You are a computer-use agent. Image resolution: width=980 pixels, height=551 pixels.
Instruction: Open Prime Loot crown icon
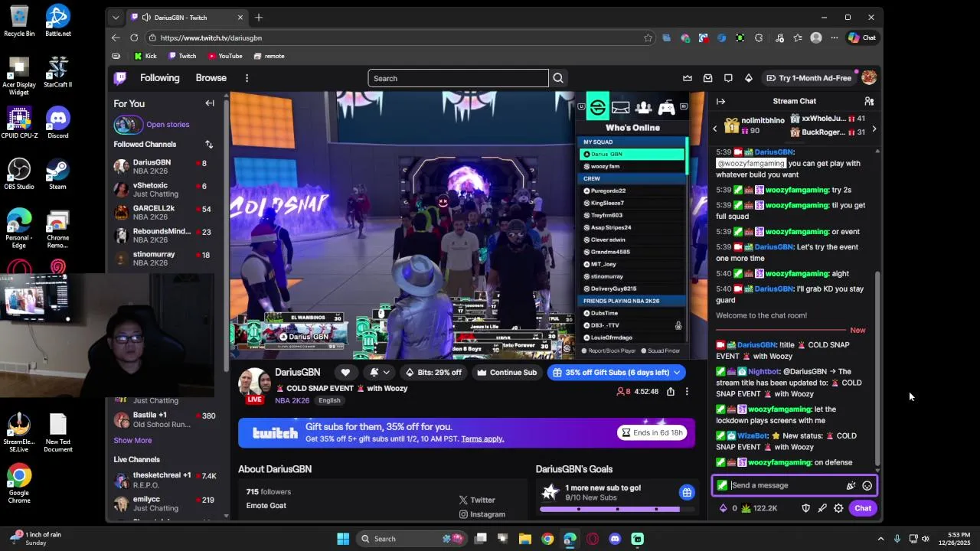[688, 78]
